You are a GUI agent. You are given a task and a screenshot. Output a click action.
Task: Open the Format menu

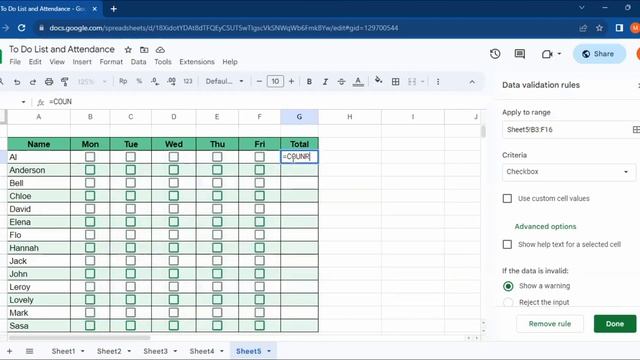tap(111, 62)
